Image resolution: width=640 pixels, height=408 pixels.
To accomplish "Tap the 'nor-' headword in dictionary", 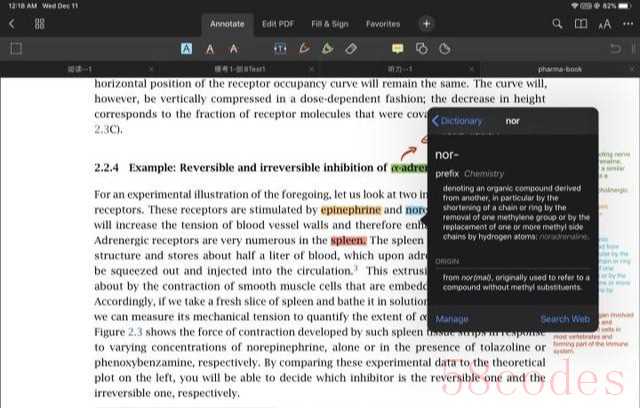I will tap(447, 155).
